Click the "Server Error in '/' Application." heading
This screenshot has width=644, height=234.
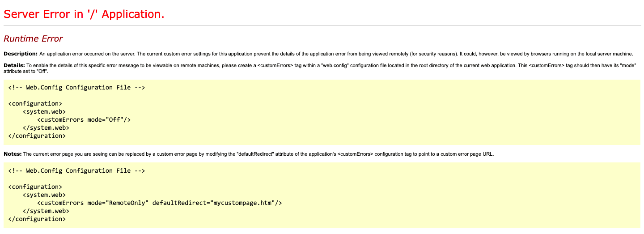pos(84,14)
